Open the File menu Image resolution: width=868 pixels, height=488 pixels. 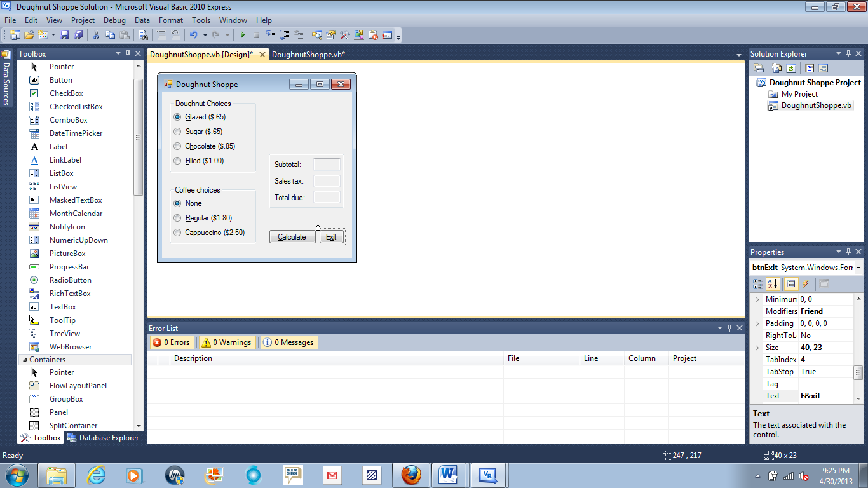(10, 20)
